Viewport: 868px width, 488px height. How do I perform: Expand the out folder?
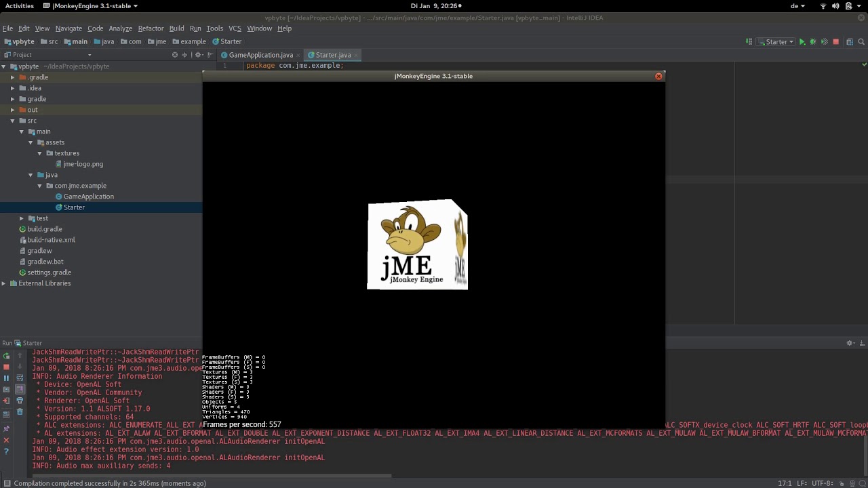[12, 110]
